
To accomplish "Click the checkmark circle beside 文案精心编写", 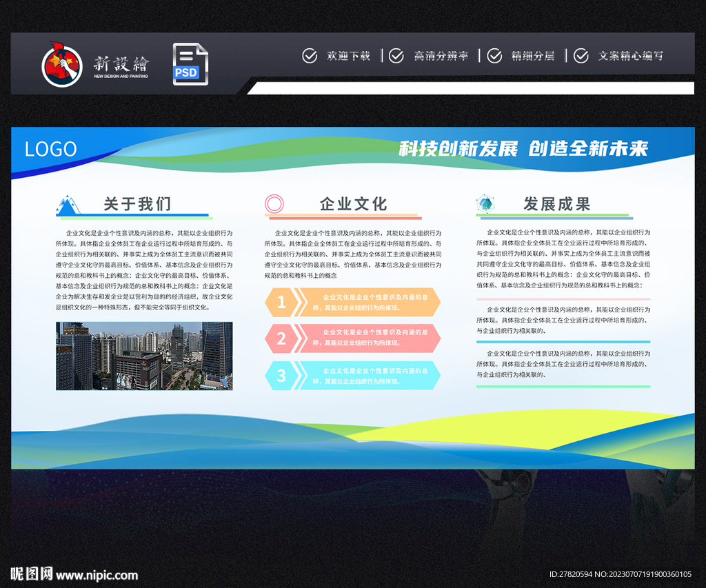I will click(581, 56).
